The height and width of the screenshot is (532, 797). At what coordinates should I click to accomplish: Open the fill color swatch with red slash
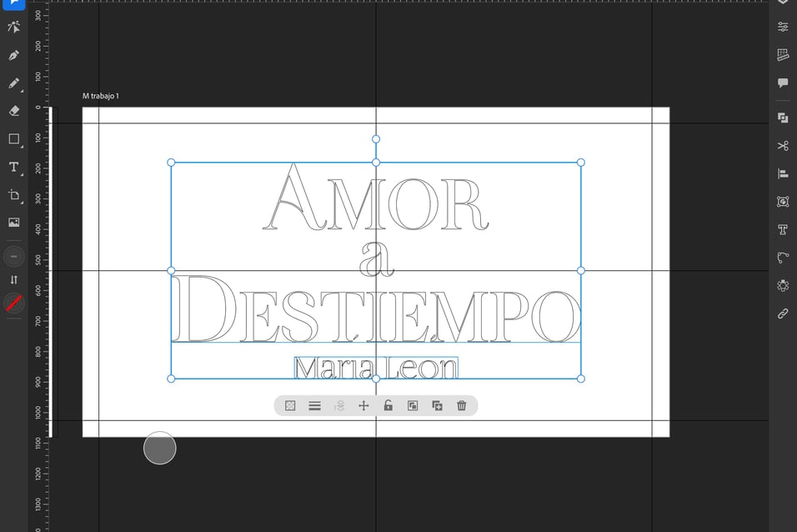[13, 304]
